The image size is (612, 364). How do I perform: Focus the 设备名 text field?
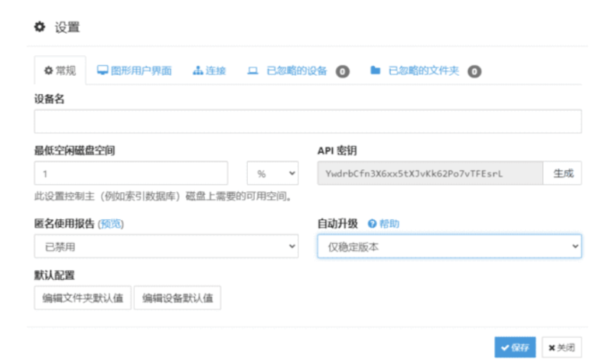pyautogui.click(x=308, y=122)
